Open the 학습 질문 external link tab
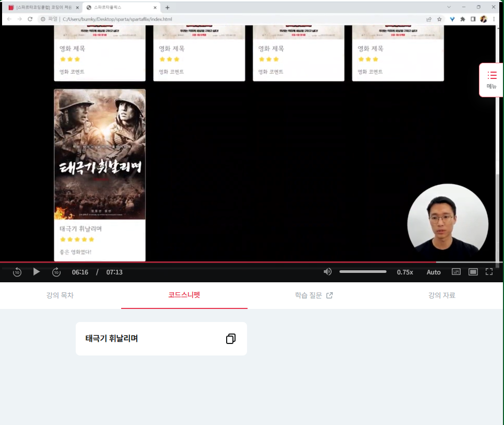 tap(314, 295)
